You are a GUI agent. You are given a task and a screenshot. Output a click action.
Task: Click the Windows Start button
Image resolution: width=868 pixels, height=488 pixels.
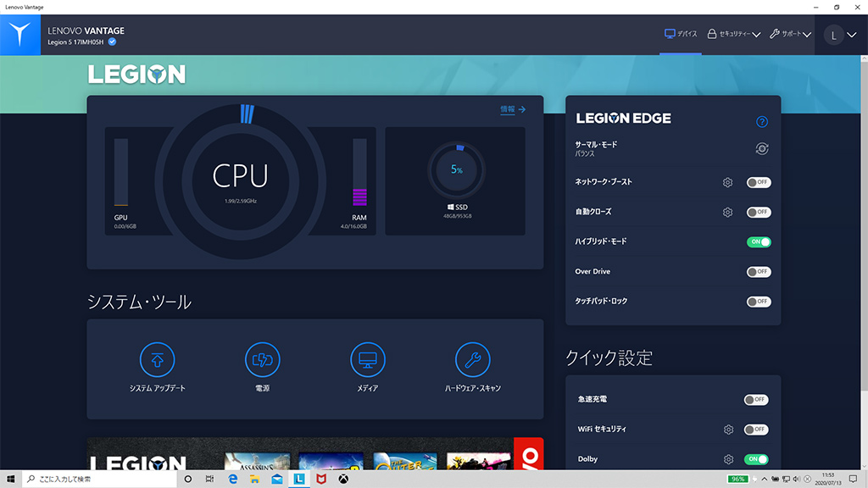pos(10,480)
